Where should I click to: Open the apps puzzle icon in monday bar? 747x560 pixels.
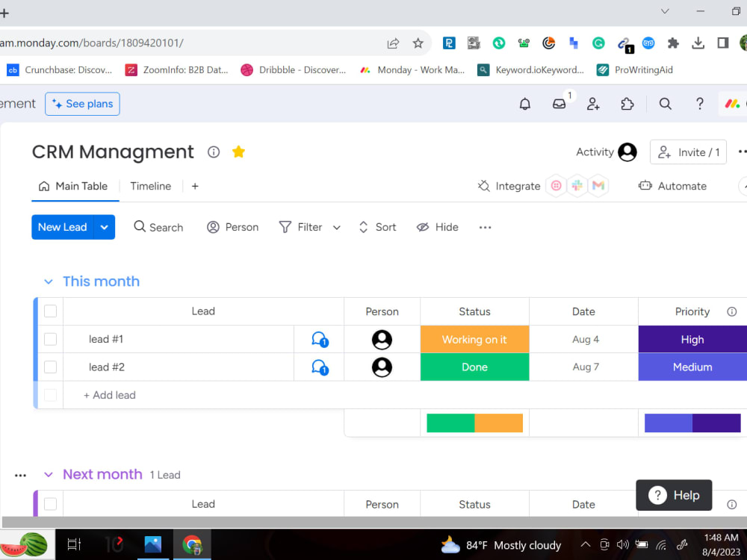coord(627,104)
